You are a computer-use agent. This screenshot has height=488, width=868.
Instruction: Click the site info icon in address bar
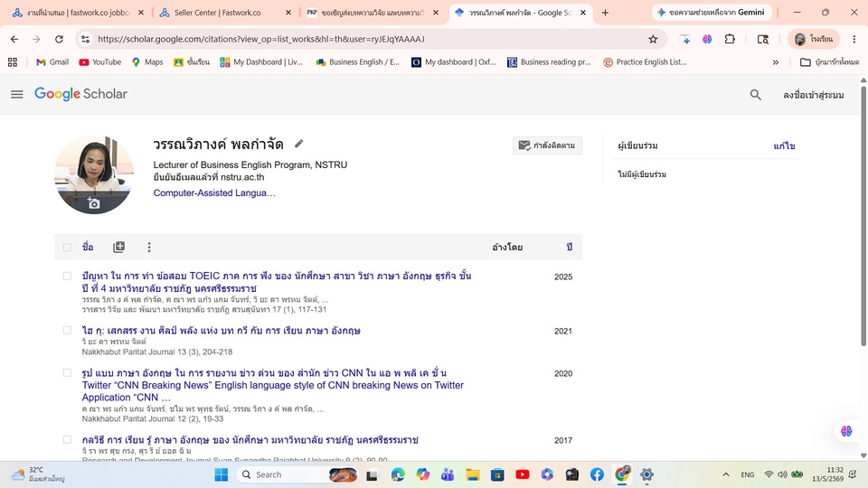(x=85, y=39)
